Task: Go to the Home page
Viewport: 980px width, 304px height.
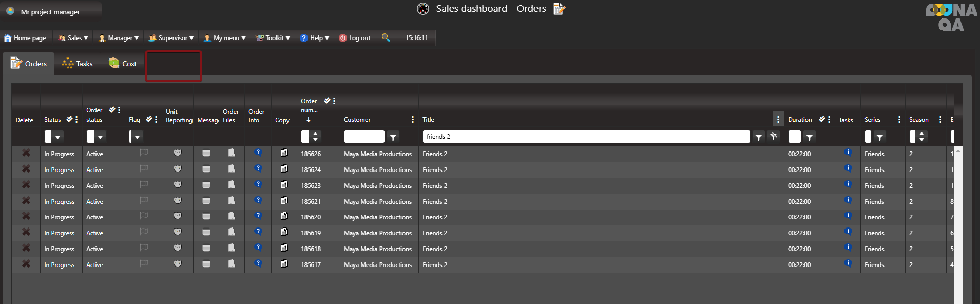Action: [x=25, y=38]
